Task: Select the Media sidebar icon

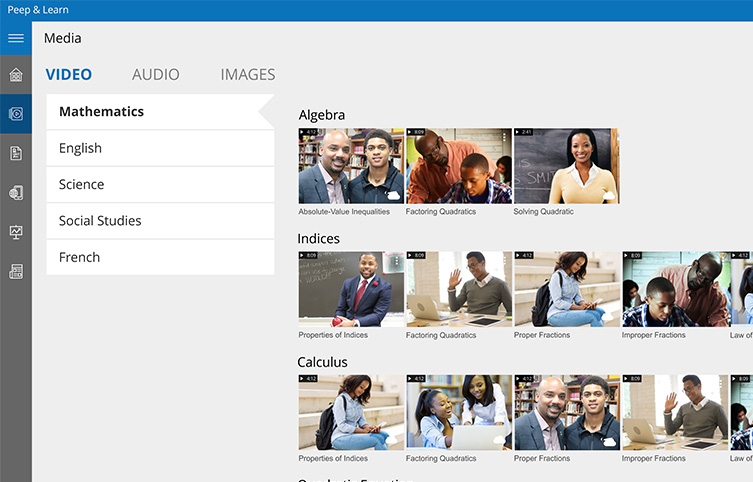Action: (16, 114)
